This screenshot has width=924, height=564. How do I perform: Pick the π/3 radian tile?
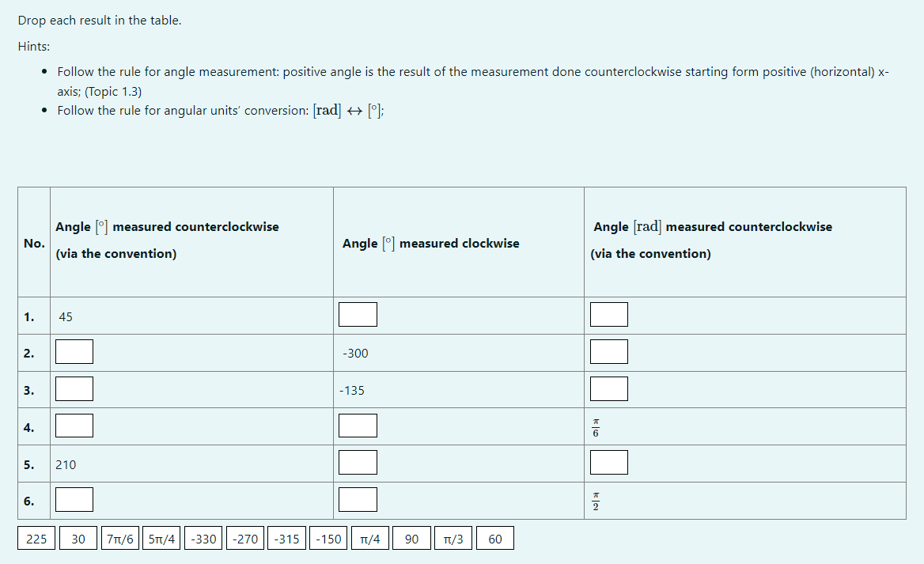pos(453,538)
